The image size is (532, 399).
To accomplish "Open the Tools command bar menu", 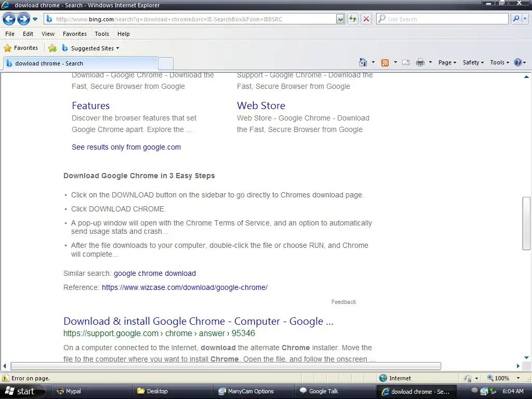I will click(x=499, y=62).
